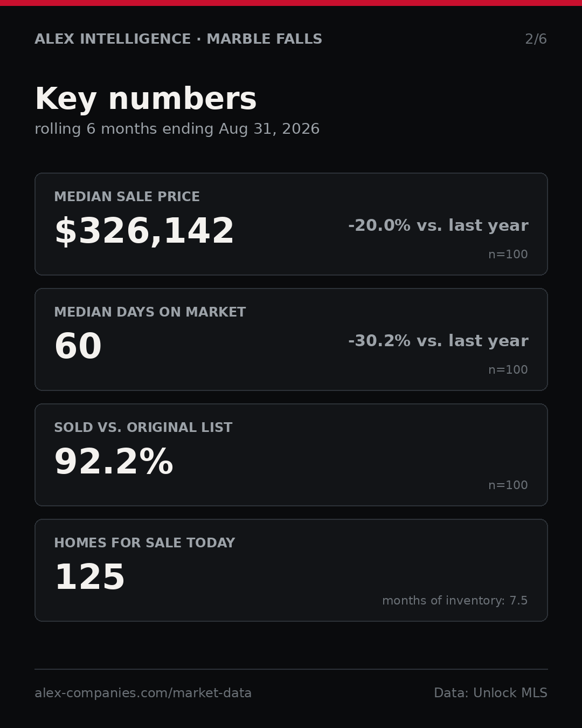Click the 92.2% value

pyautogui.click(x=114, y=462)
